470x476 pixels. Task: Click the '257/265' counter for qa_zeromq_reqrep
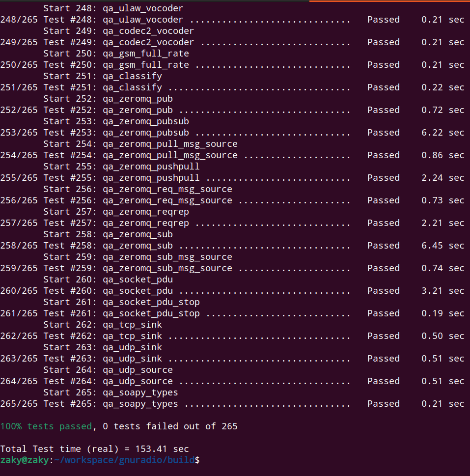coord(19,223)
